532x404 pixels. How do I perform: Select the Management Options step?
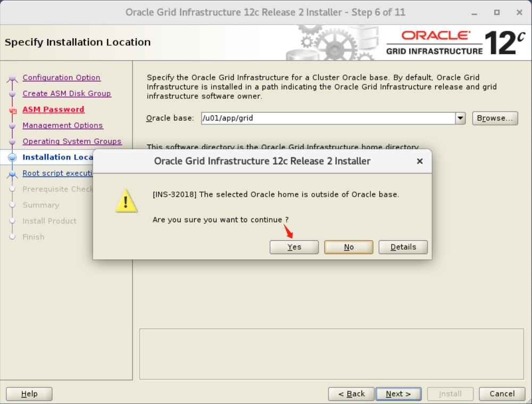coord(63,125)
